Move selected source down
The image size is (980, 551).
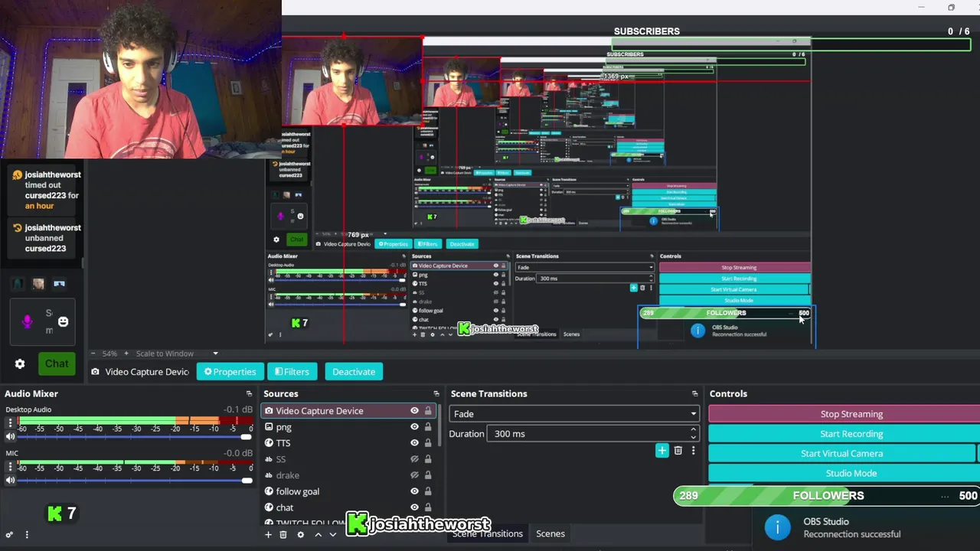(333, 535)
